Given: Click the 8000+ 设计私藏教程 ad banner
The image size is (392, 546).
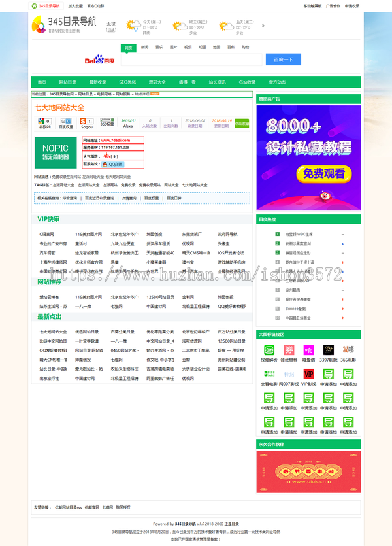Looking at the screenshot, I should [308, 158].
